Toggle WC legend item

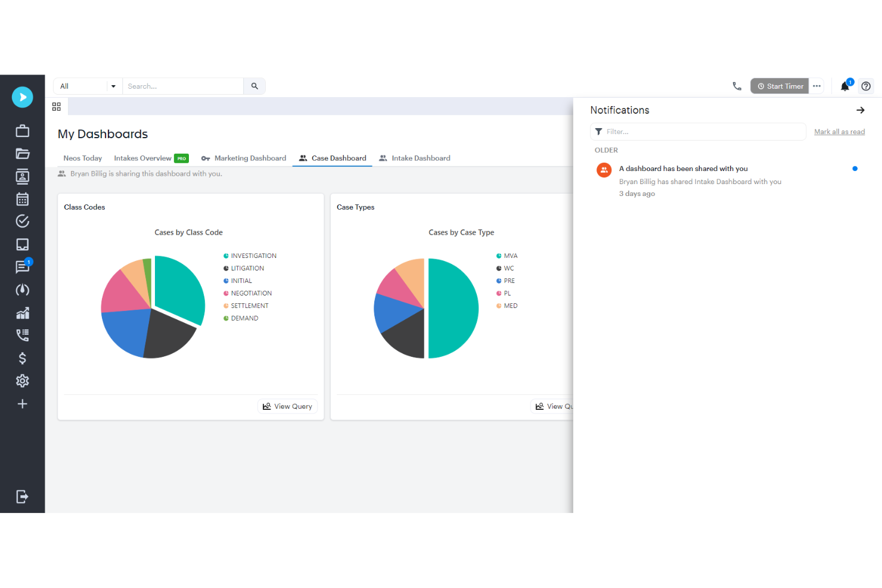click(x=505, y=269)
